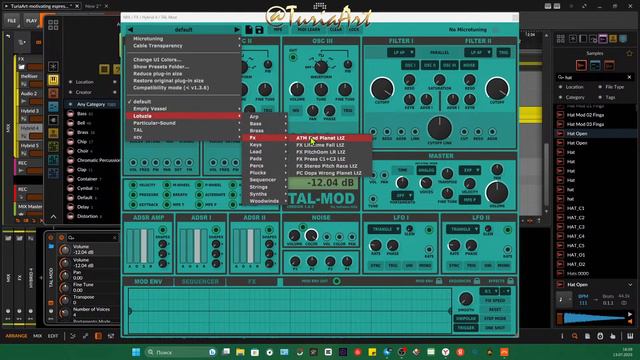Click the orange Bitwig taskbar icon

pyautogui.click(x=504, y=352)
